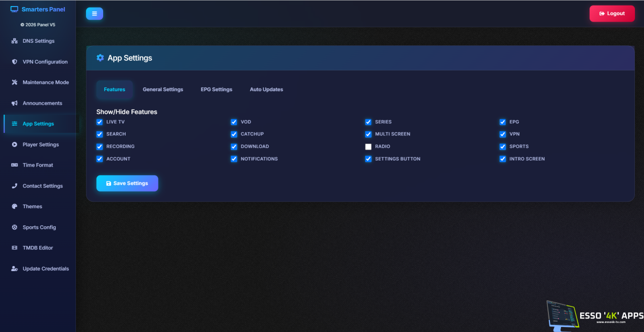Viewport: 644px width, 332px height.
Task: Enable the RADIO checkbox
Action: tap(368, 146)
